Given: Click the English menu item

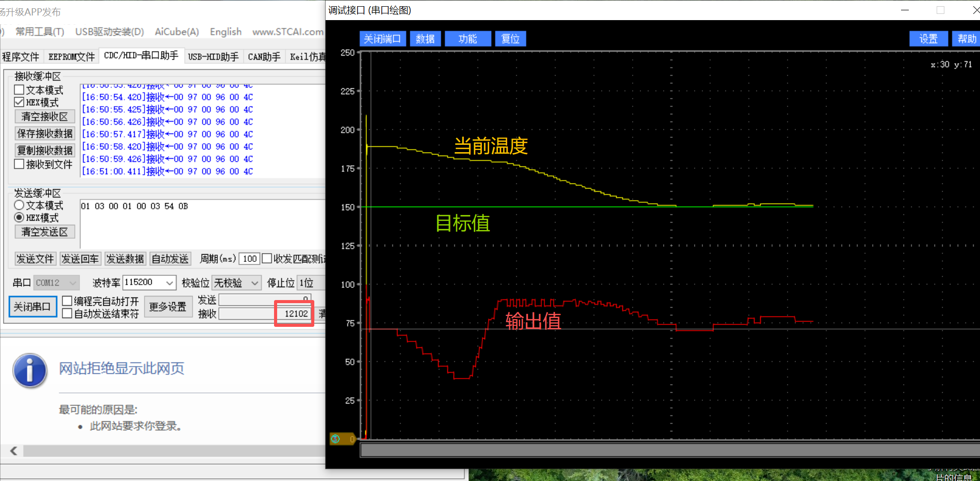Looking at the screenshot, I should click(x=226, y=31).
